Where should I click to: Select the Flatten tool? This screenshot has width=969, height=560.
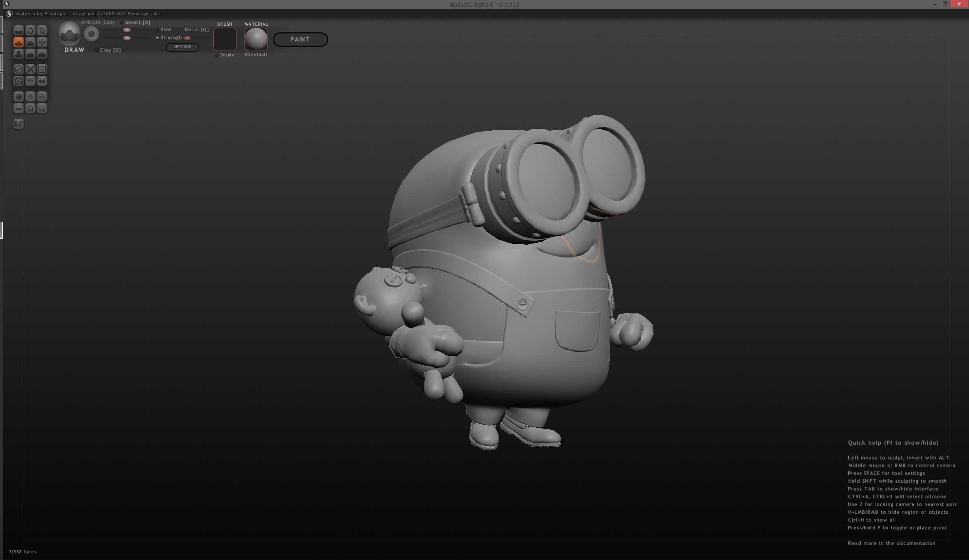coord(30,42)
